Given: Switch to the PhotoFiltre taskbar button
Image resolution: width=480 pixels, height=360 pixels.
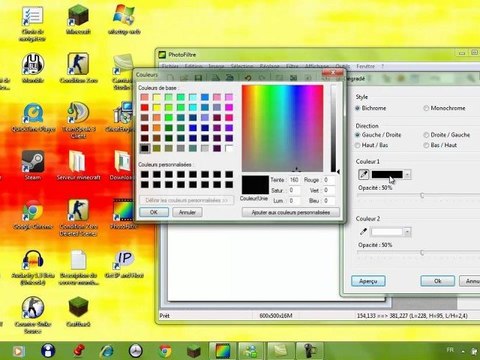Looking at the screenshot, I should coord(223,351).
